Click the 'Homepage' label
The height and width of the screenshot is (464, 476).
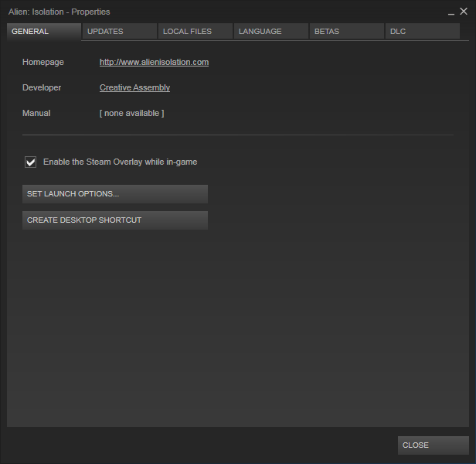click(x=43, y=63)
